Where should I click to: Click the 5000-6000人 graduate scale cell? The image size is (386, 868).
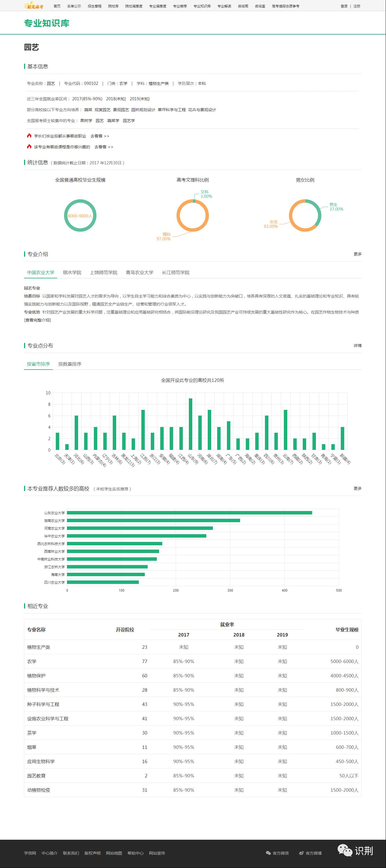pos(345,661)
